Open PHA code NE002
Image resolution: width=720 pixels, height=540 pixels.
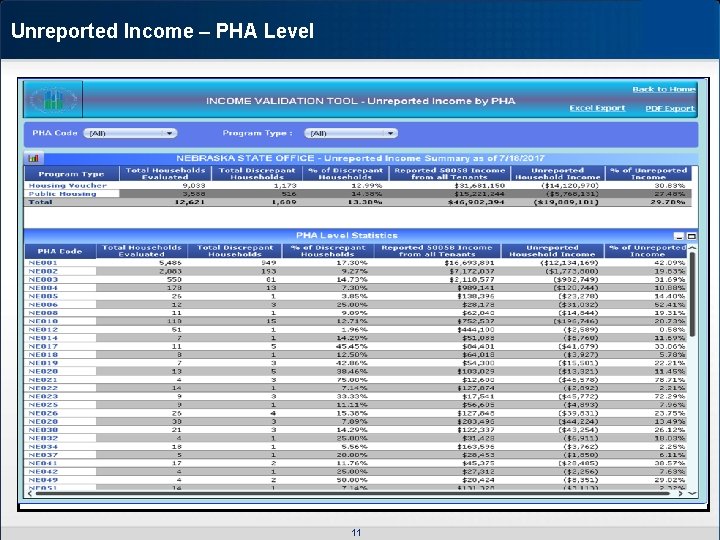coord(43,271)
